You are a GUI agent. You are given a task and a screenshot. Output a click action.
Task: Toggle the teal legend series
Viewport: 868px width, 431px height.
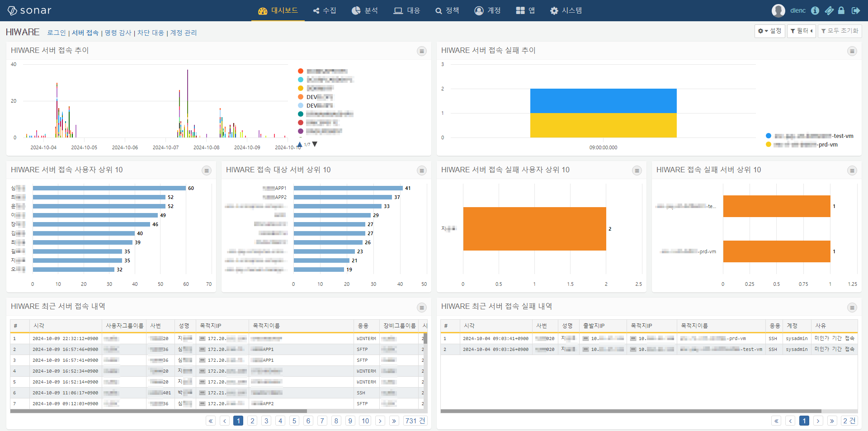click(325, 114)
